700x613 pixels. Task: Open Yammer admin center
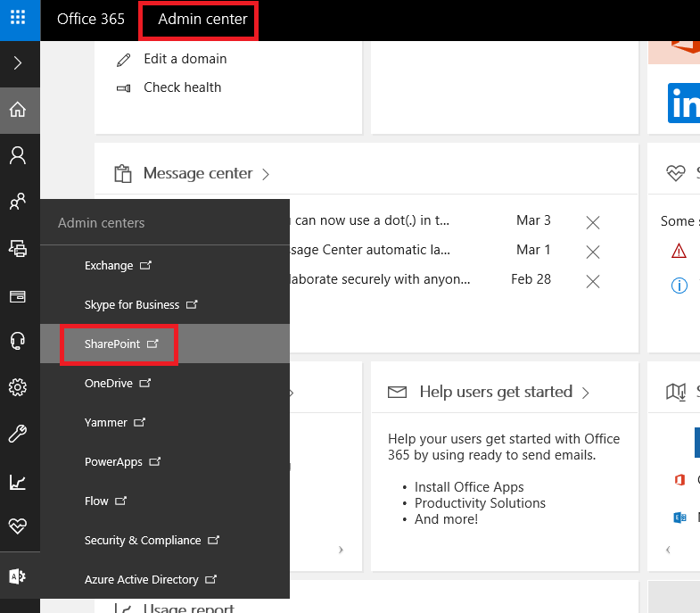(x=115, y=422)
